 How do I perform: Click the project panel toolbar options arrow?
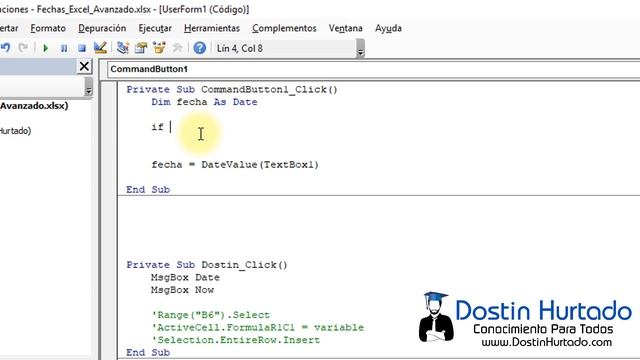coord(89,87)
